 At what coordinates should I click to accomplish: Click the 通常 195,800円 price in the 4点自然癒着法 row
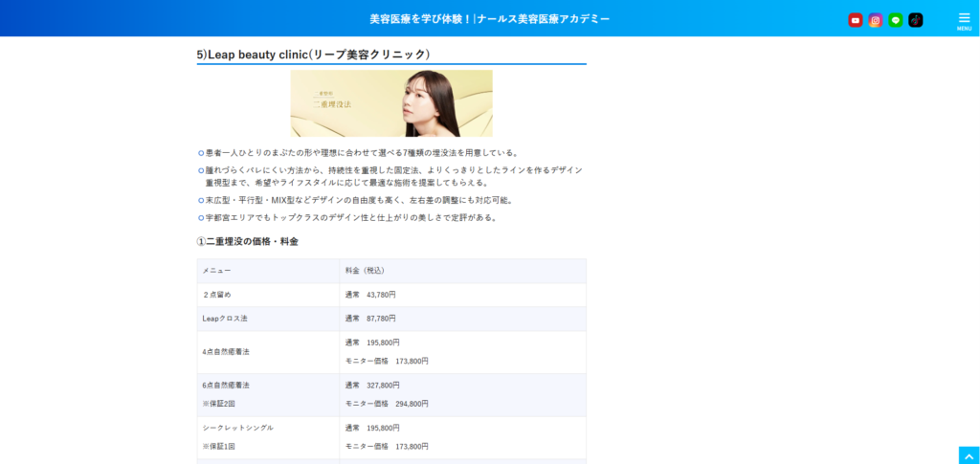point(372,342)
